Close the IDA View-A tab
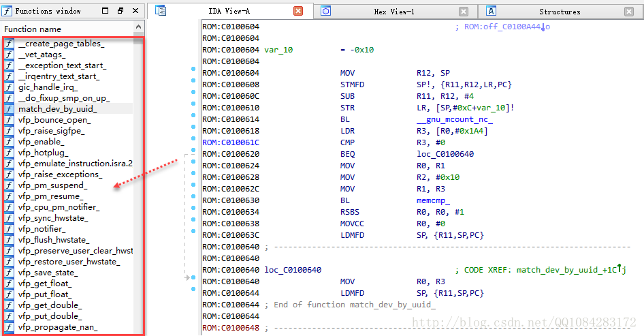Viewport: 644px width, 336px height. pyautogui.click(x=298, y=11)
